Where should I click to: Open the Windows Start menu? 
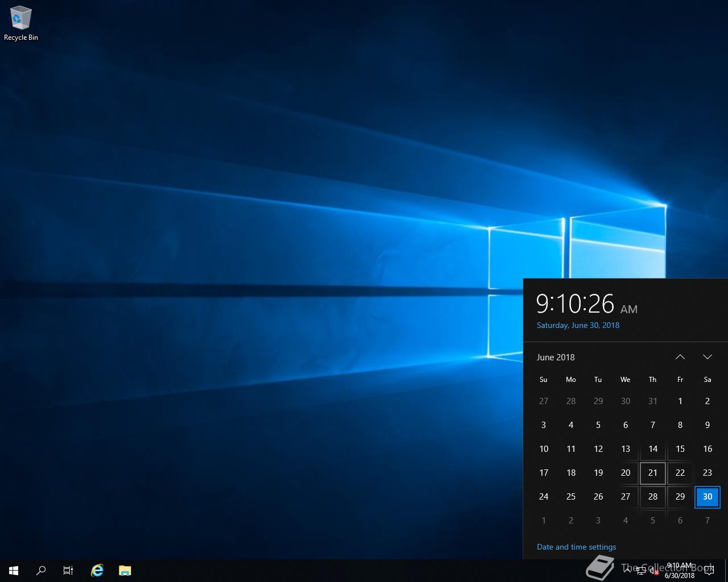[14, 571]
